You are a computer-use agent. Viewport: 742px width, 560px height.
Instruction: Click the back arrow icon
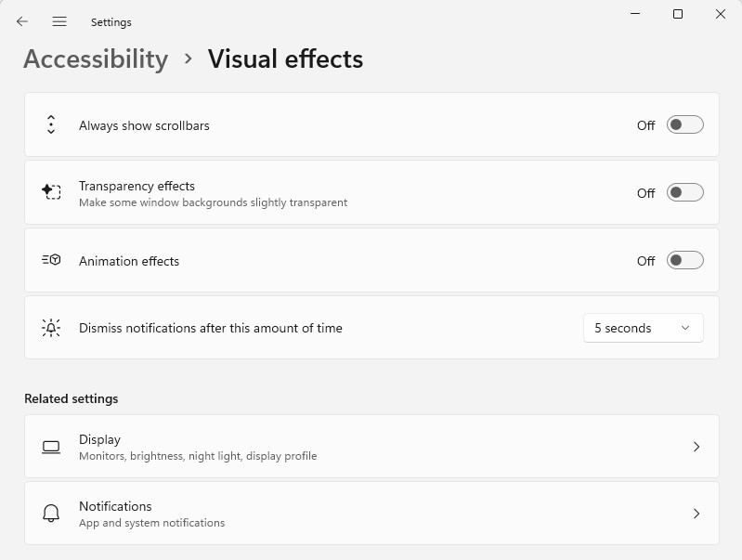point(22,21)
